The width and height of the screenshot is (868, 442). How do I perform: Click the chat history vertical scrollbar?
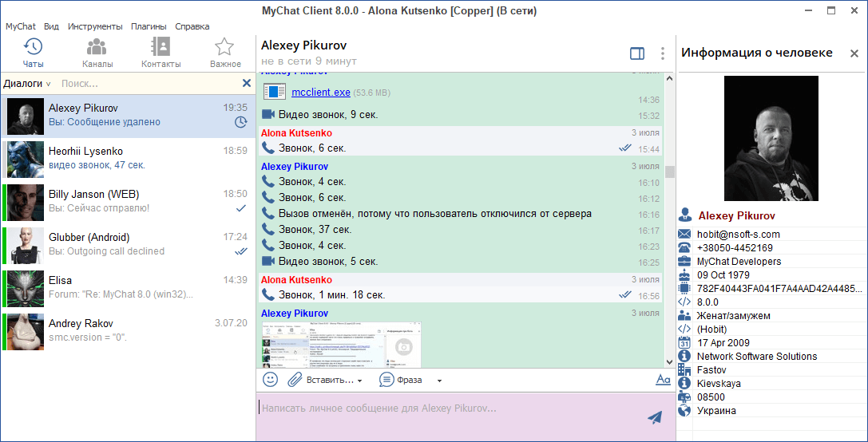670,172
